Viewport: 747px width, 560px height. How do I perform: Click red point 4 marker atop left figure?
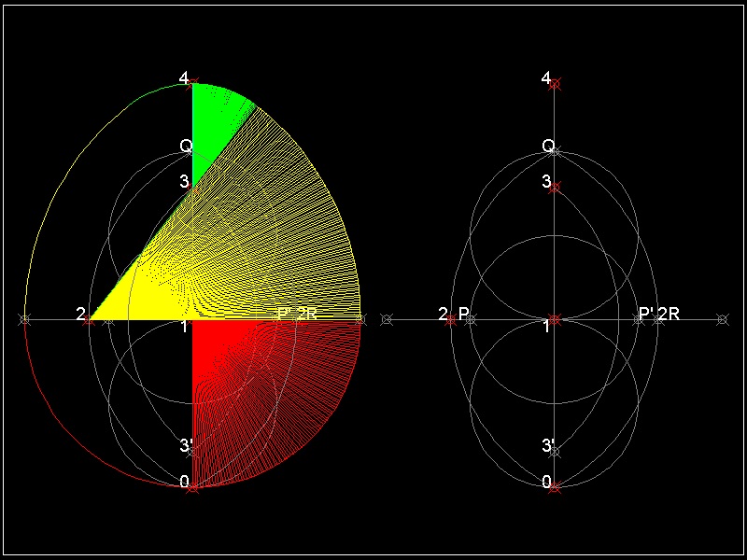point(192,84)
